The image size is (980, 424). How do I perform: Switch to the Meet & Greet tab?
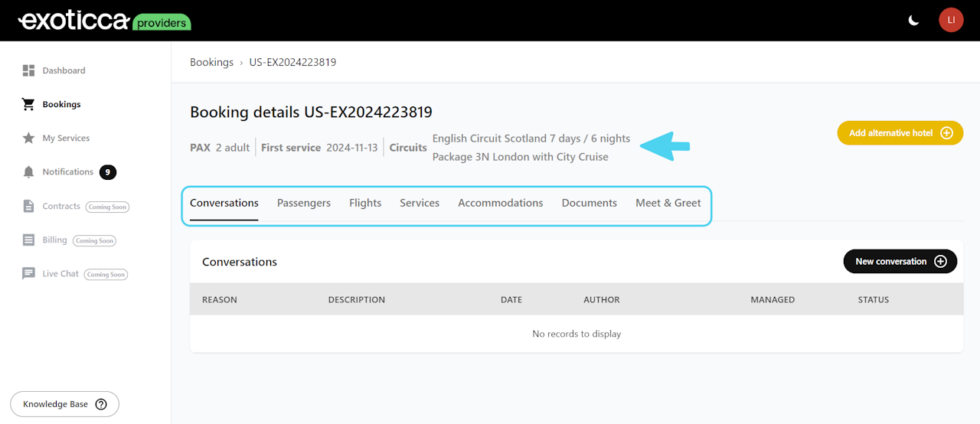click(668, 203)
